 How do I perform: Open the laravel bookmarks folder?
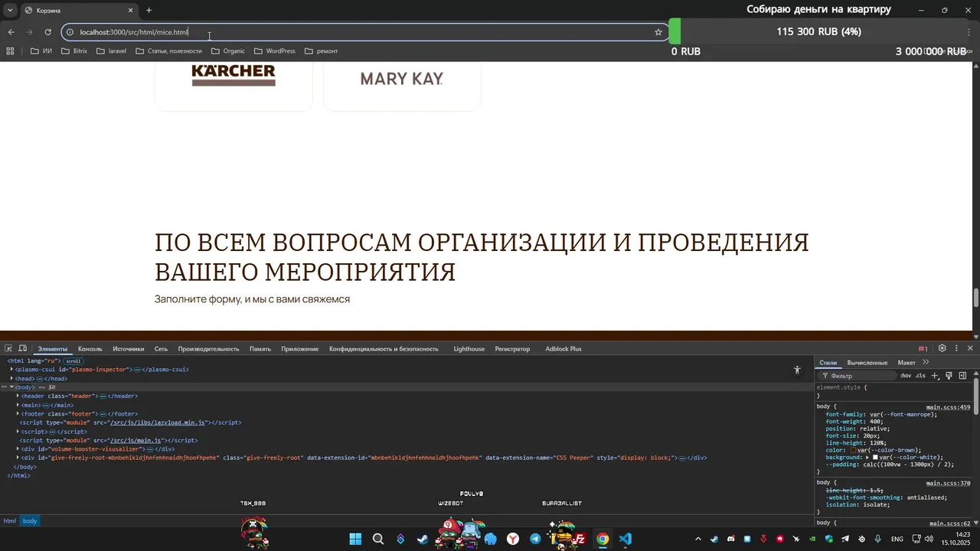[112, 51]
